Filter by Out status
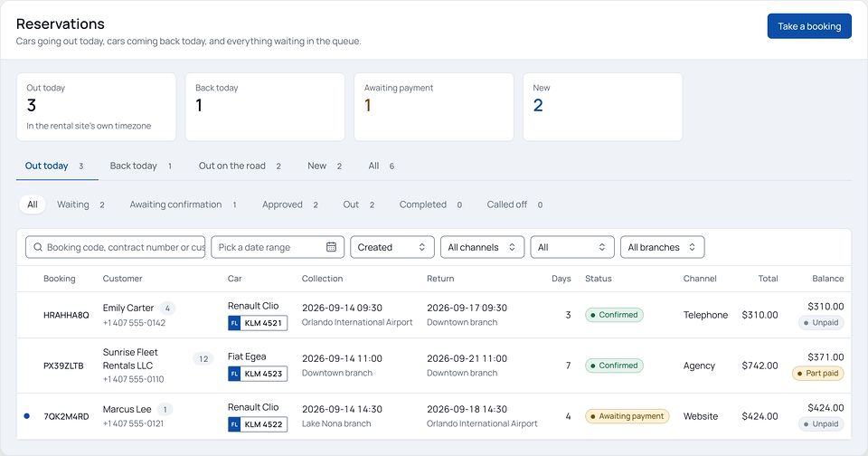The width and height of the screenshot is (868, 456). point(359,204)
